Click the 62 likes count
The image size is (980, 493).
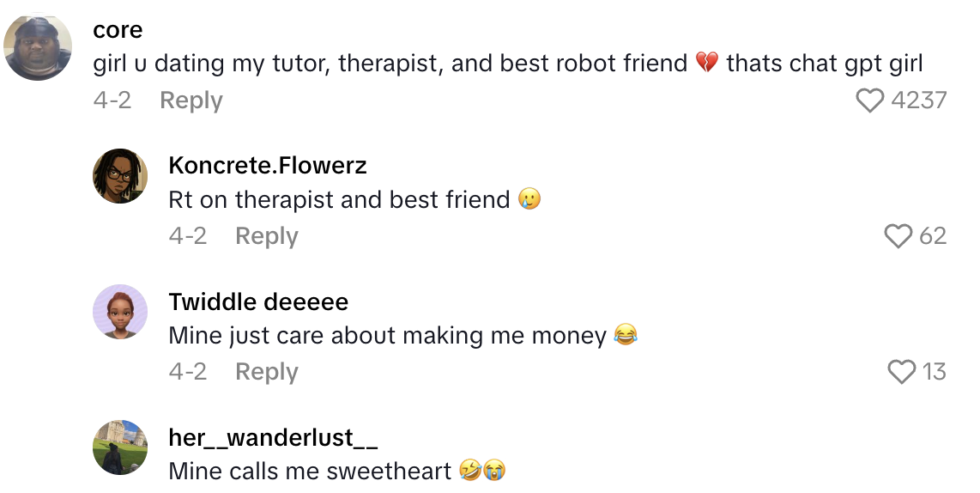[933, 236]
